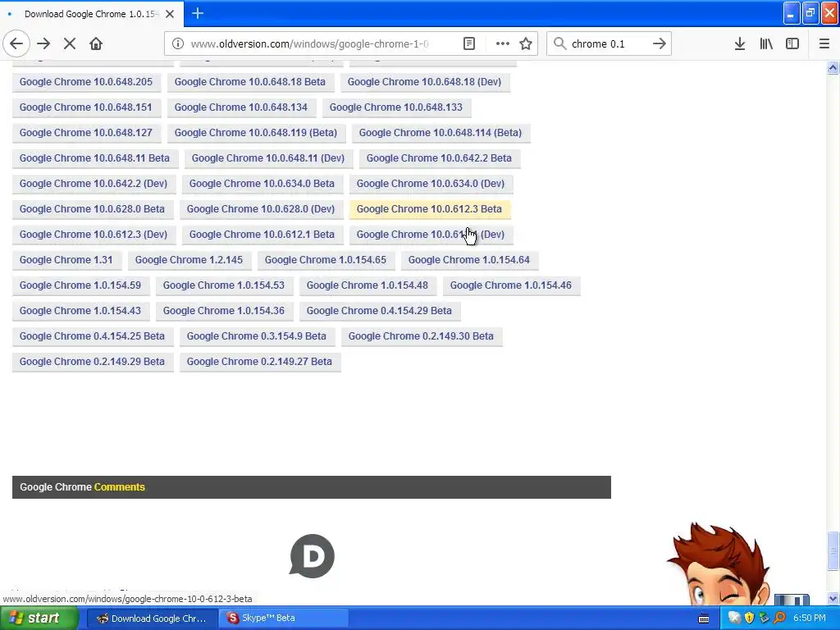Open Google Chrome 10.0.634.0 (Dev) link
Screen dimensions: 840x630
(x=431, y=184)
